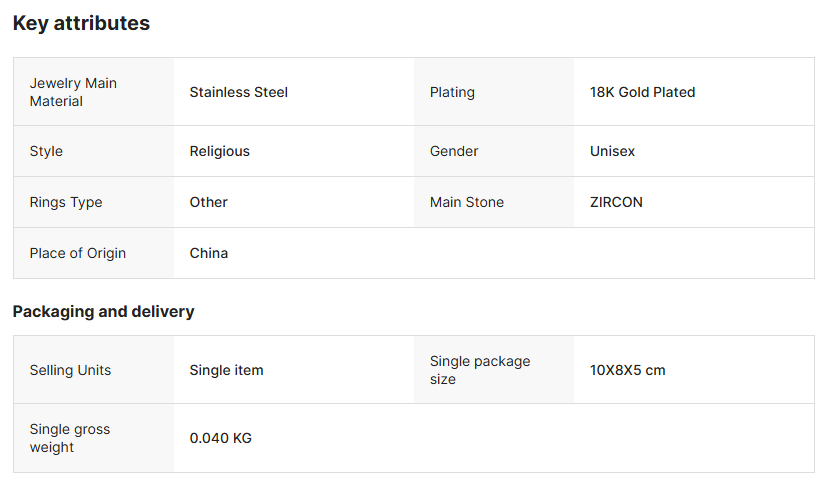
Task: Select the Jewelry Main Material label
Action: [x=73, y=92]
